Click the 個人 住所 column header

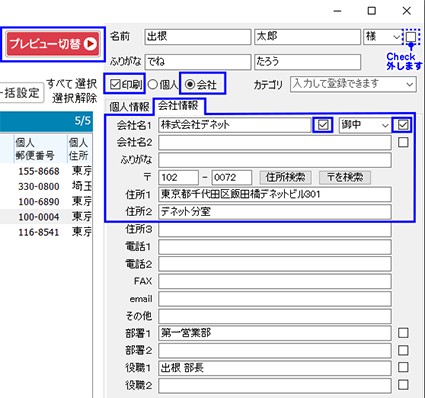[80, 149]
